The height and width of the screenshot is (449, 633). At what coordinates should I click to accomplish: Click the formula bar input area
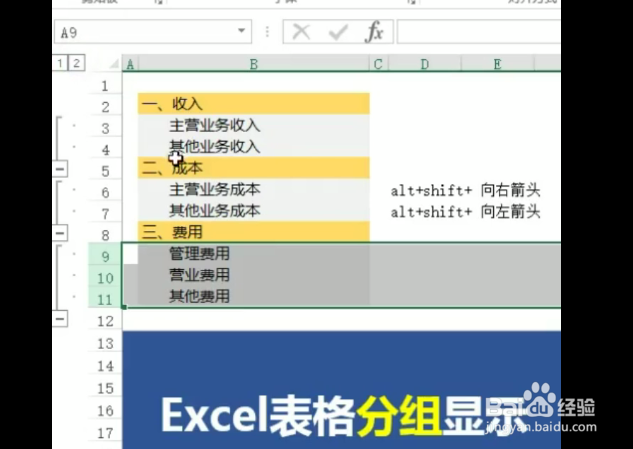tap(479, 31)
